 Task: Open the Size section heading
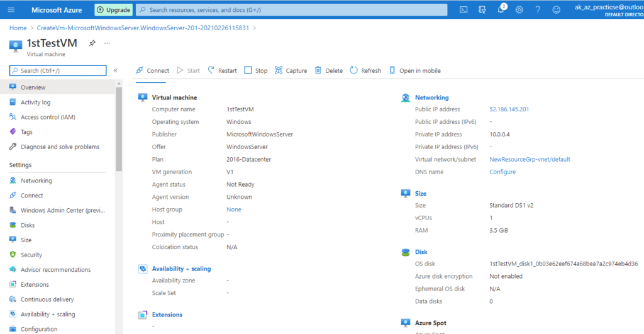tap(421, 194)
